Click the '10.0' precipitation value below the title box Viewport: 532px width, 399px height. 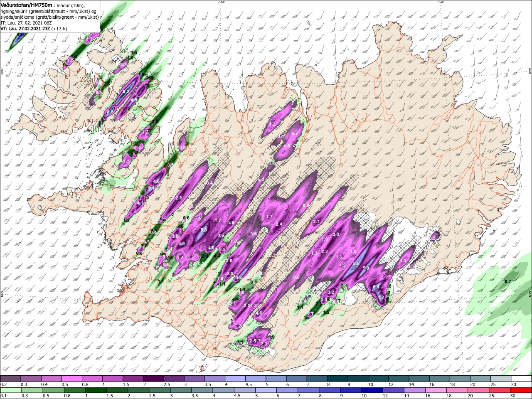coord(21,35)
